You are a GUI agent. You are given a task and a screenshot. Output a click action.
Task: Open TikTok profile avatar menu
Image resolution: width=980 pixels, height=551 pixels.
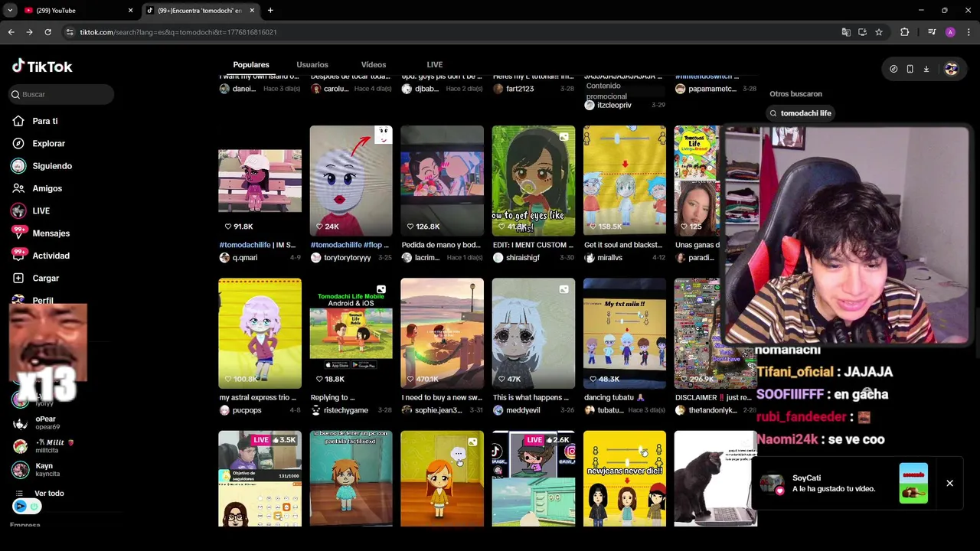point(951,69)
